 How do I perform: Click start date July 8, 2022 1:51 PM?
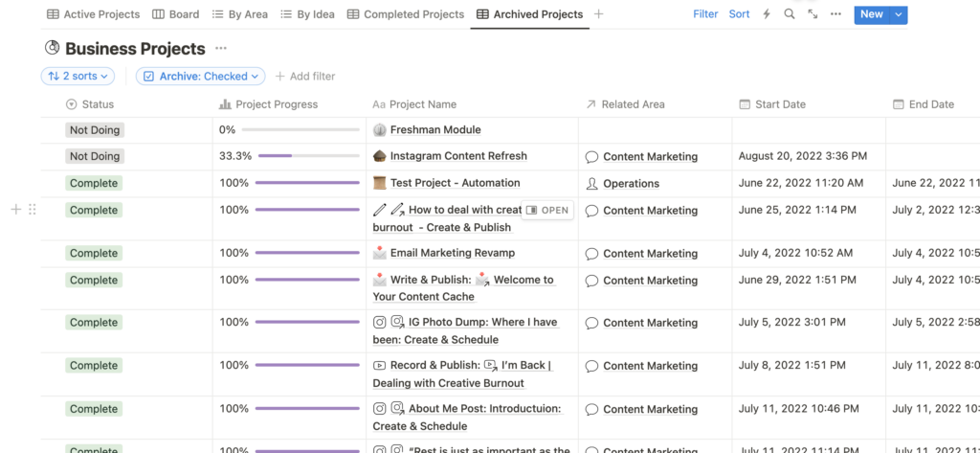point(791,365)
